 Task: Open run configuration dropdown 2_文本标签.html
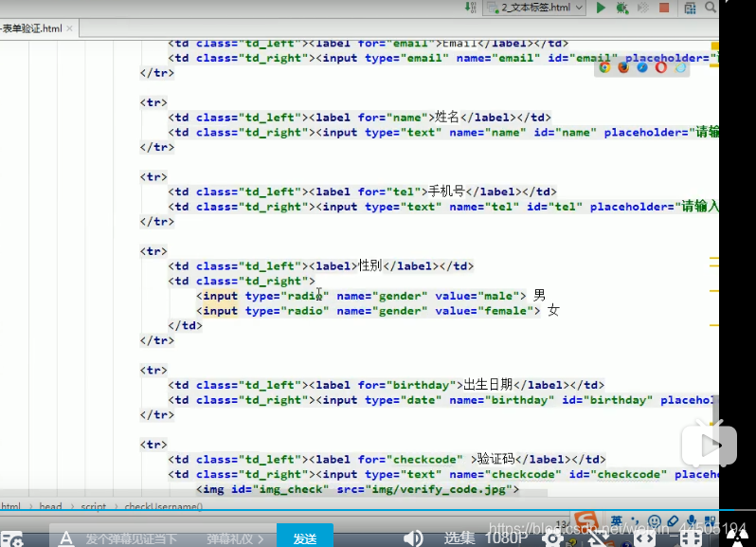tap(534, 8)
